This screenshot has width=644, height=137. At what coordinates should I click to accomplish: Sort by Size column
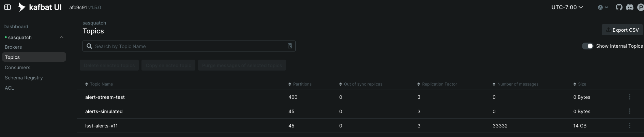tap(580, 84)
